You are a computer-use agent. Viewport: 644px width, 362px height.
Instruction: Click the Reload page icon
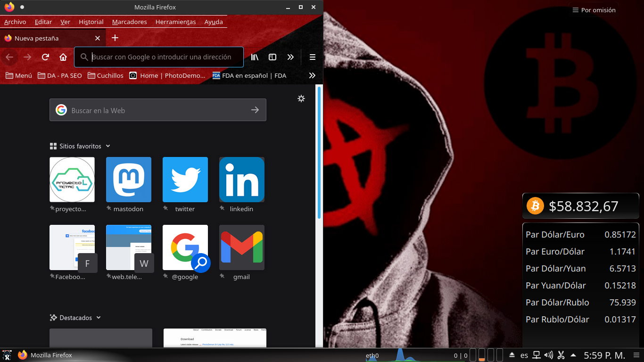point(45,57)
